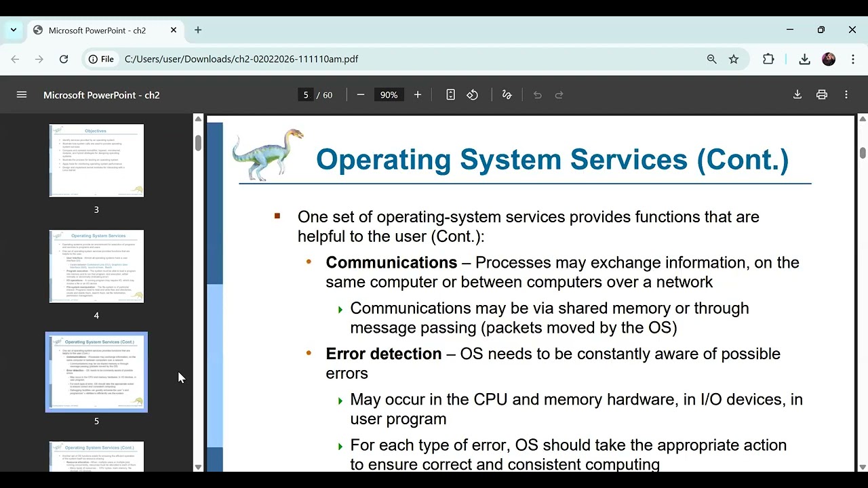The image size is (868, 488).
Task: Open the Chrome profile avatar
Action: coord(829,59)
